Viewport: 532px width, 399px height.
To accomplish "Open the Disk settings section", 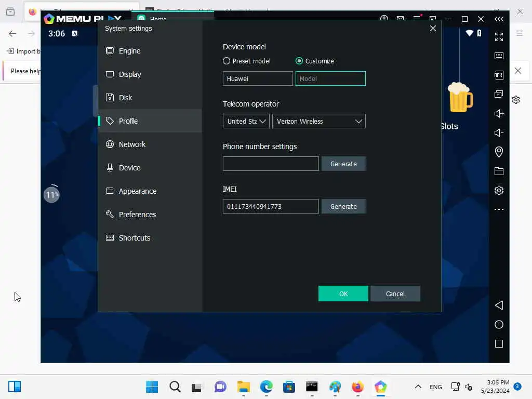I will point(150,98).
